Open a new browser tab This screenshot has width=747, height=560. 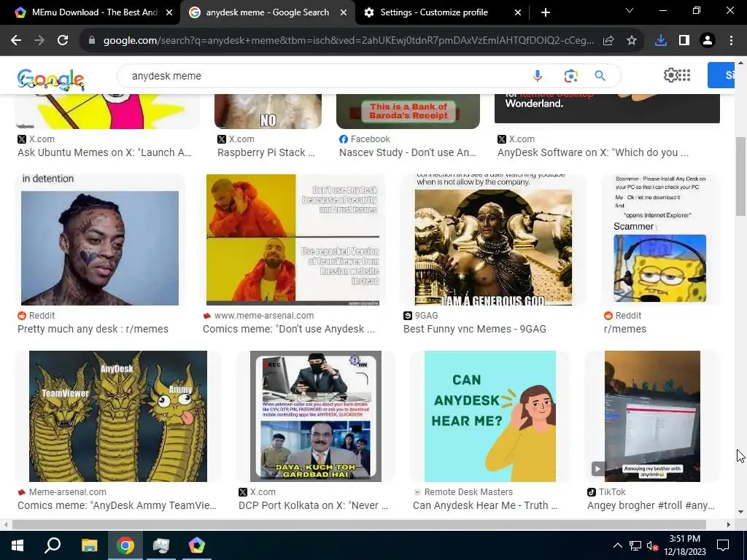coord(546,12)
